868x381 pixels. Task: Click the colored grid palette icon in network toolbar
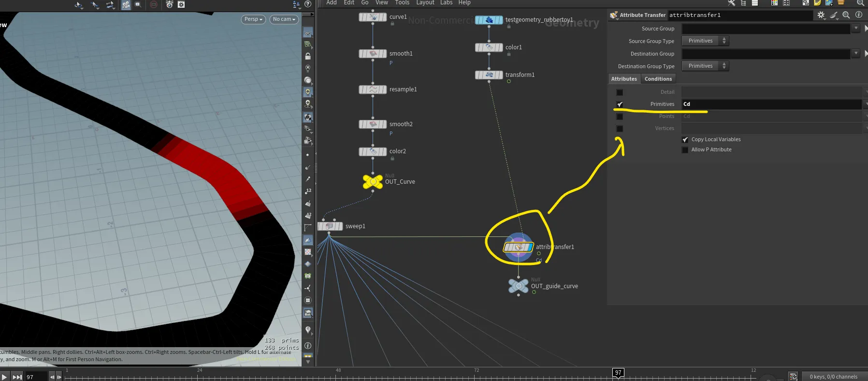tap(774, 3)
